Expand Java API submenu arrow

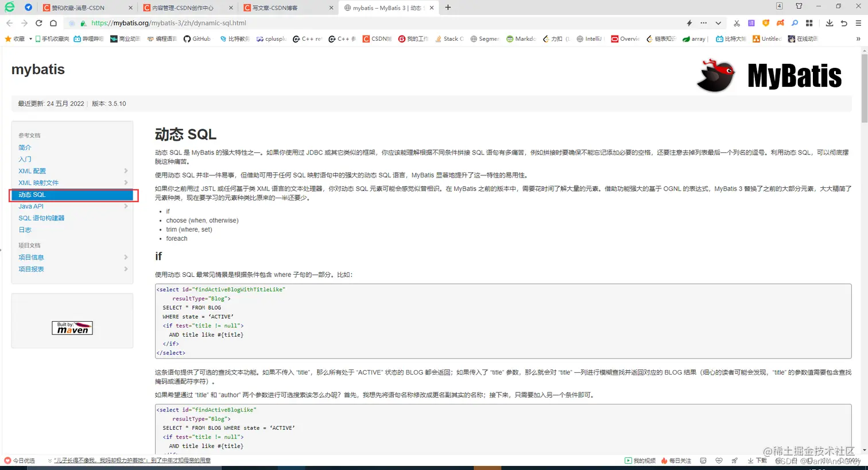(126, 206)
